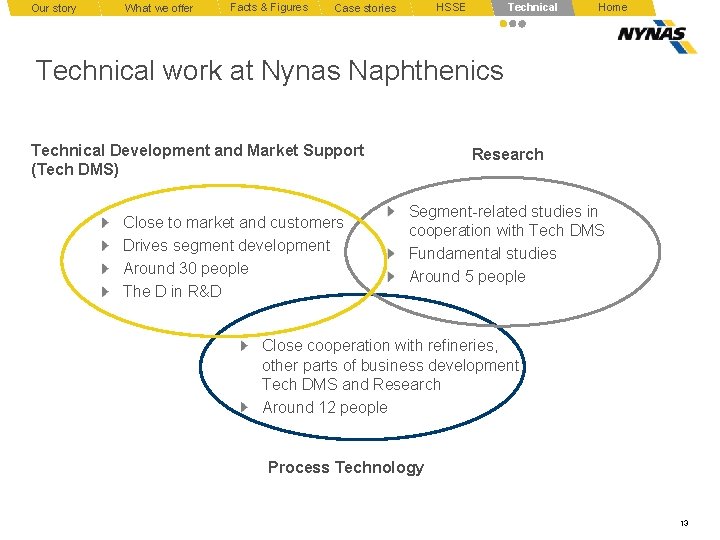The width and height of the screenshot is (720, 540).
Task: Click bullet arrow beside 'Close to market and customers'
Action: (105, 223)
